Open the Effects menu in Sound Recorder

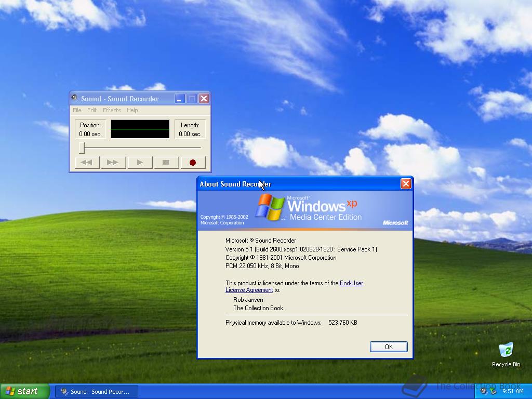(112, 110)
